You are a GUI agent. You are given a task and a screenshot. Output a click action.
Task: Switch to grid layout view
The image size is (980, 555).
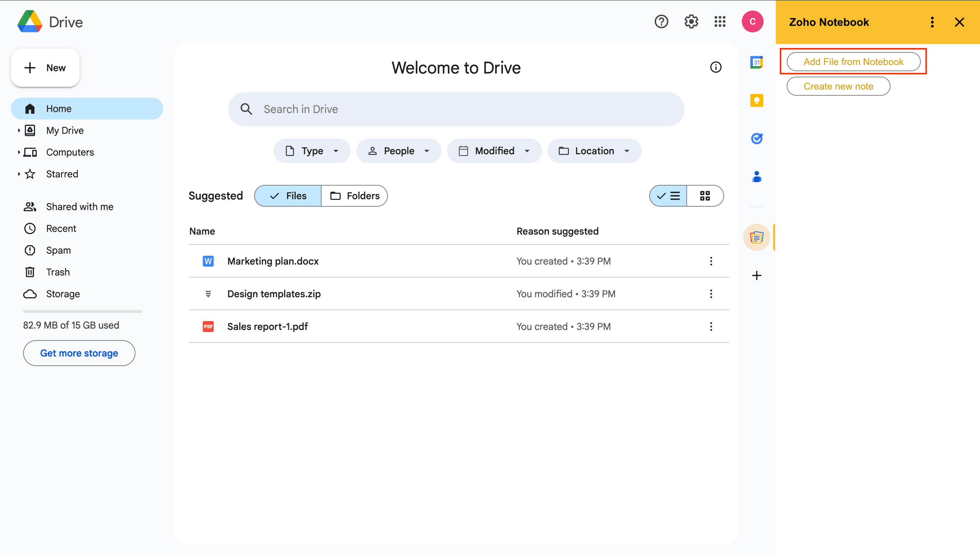tap(705, 196)
